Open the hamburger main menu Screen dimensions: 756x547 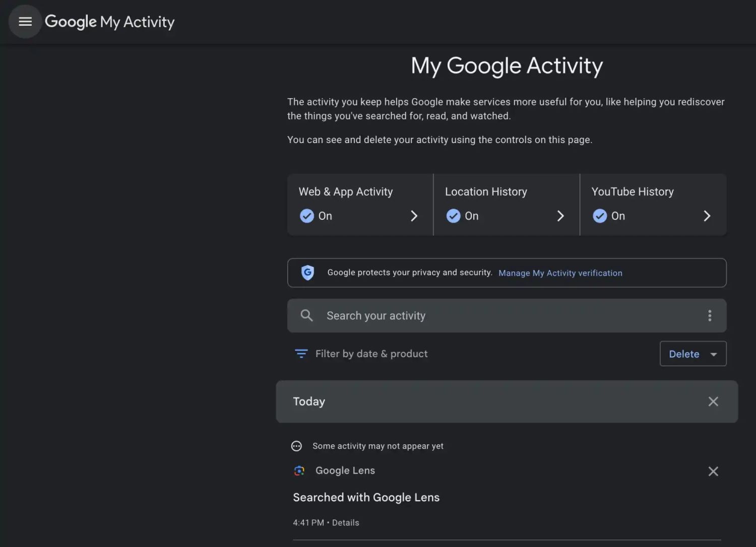point(25,22)
